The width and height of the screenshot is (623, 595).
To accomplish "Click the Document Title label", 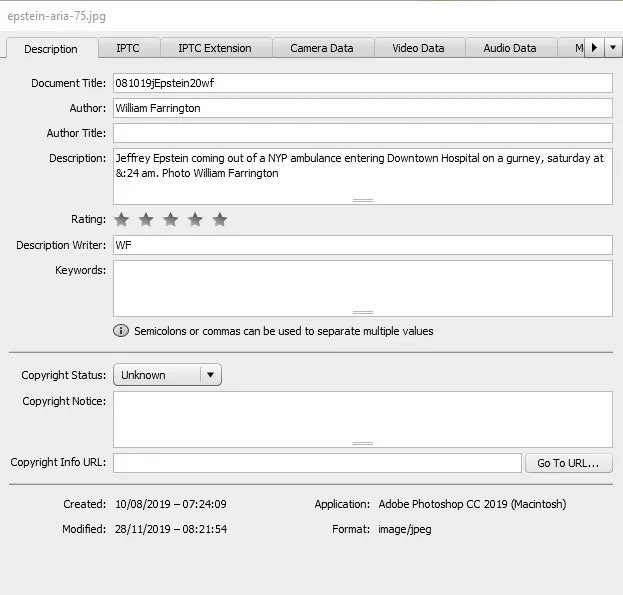I will click(68, 83).
